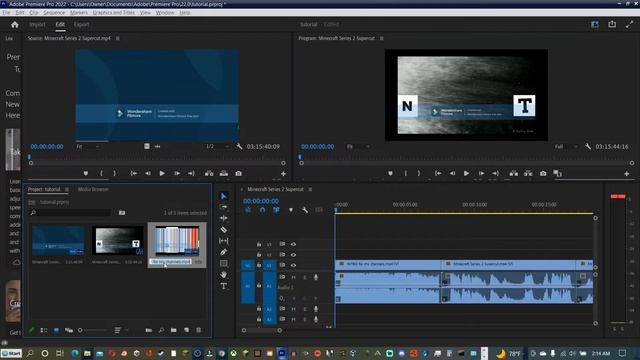
Task: Select the Rectangle tool
Action: point(224,263)
